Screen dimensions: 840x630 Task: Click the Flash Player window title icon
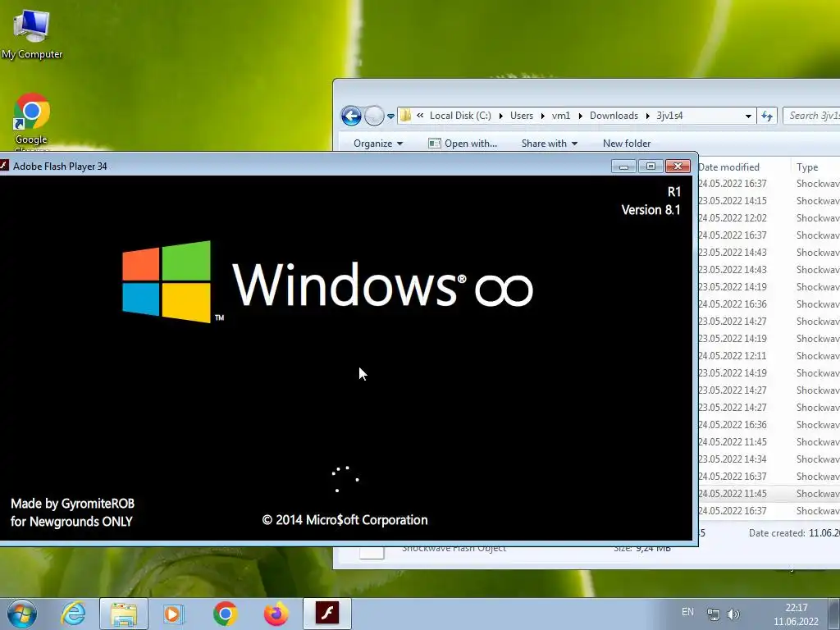coord(4,166)
